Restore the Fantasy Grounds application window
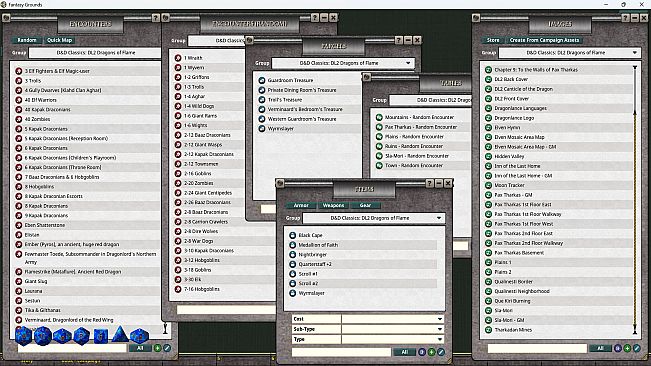Viewport: 651px width, 366px height. [x=623, y=4]
